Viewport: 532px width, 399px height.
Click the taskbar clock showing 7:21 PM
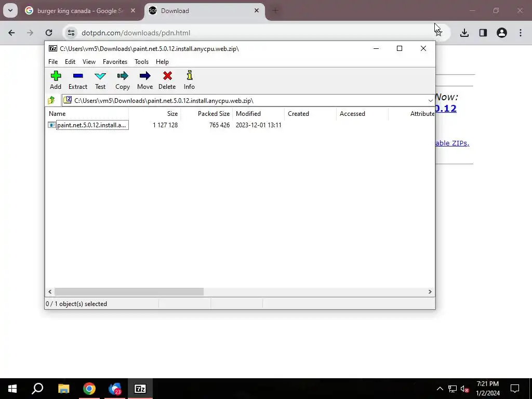pyautogui.click(x=487, y=389)
